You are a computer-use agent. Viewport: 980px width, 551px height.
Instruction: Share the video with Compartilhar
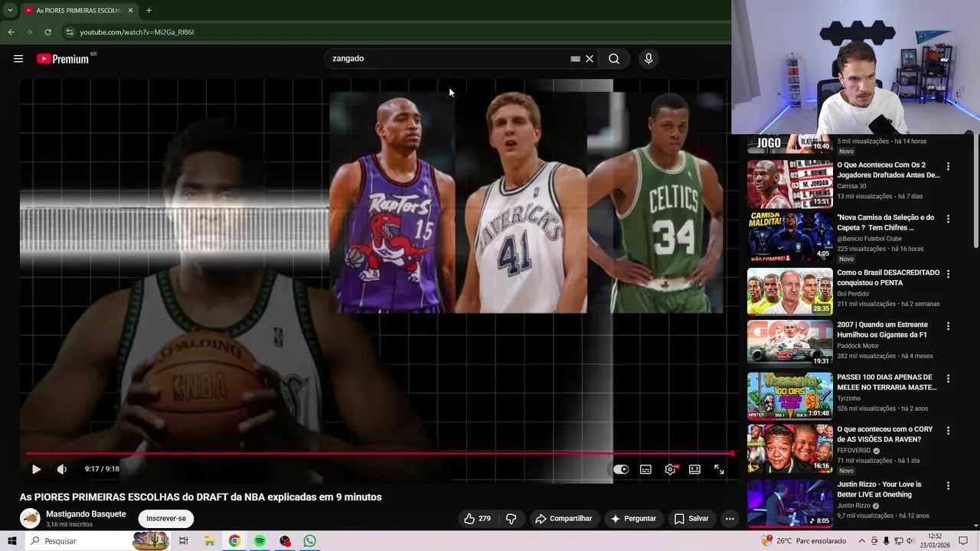[x=563, y=518]
